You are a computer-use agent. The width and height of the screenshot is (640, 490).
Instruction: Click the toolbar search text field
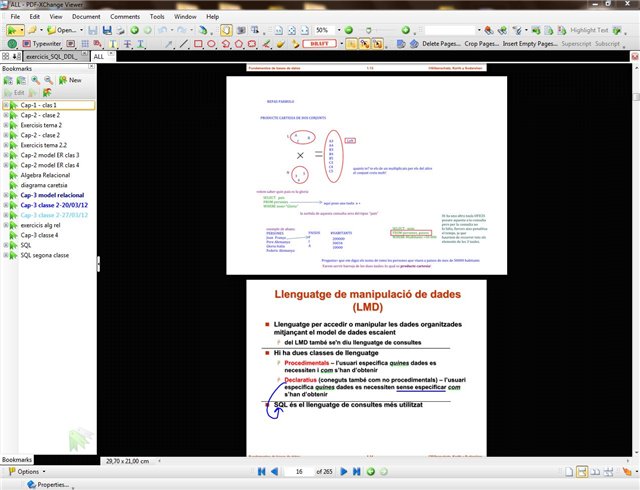(450, 30)
